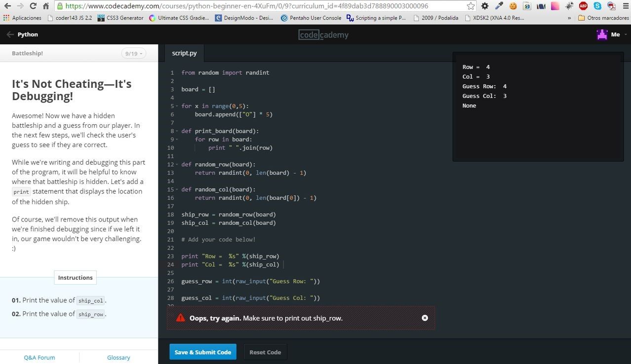Activate the Firebug bug extension icon
631x364 pixels.
(569, 5)
